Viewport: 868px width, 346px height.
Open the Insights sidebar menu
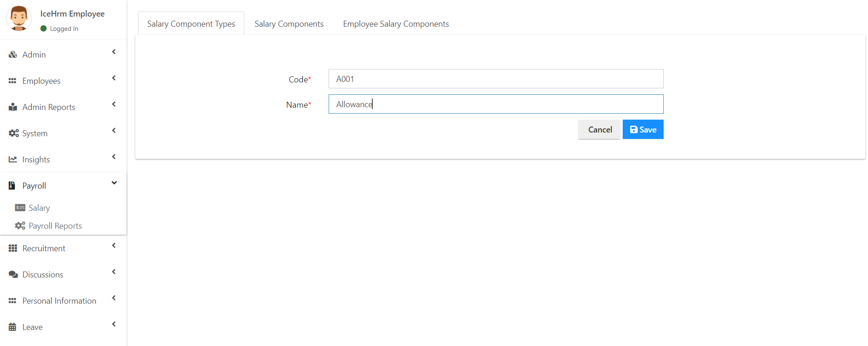[x=63, y=160]
